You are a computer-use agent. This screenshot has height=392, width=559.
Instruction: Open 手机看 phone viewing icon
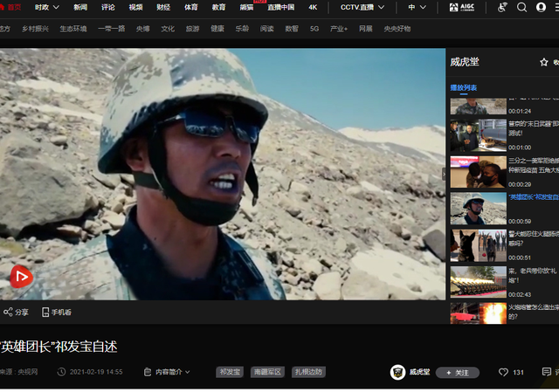click(x=56, y=313)
